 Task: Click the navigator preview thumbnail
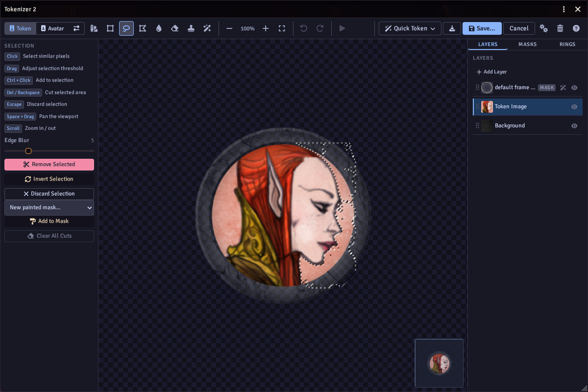point(439,363)
